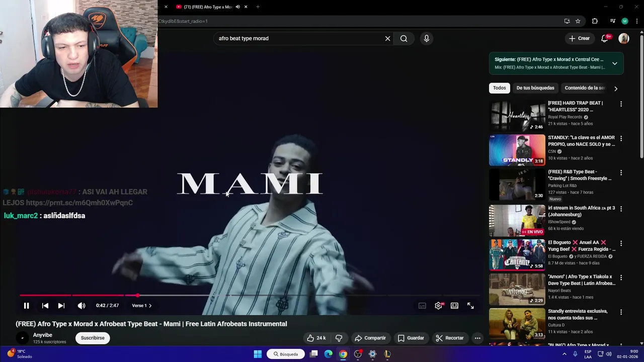Skip to the next video
Screen dimensions: 644x362
[x=61, y=306]
